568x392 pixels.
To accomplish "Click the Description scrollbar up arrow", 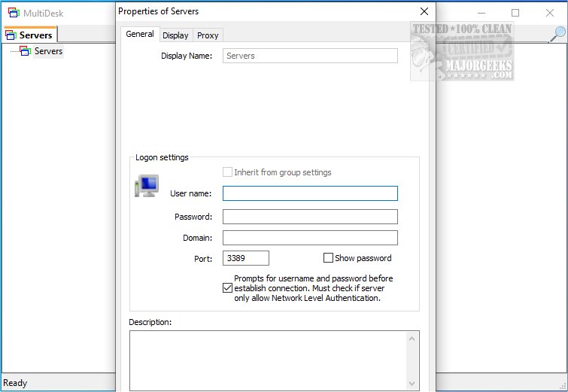I will pyautogui.click(x=412, y=339).
